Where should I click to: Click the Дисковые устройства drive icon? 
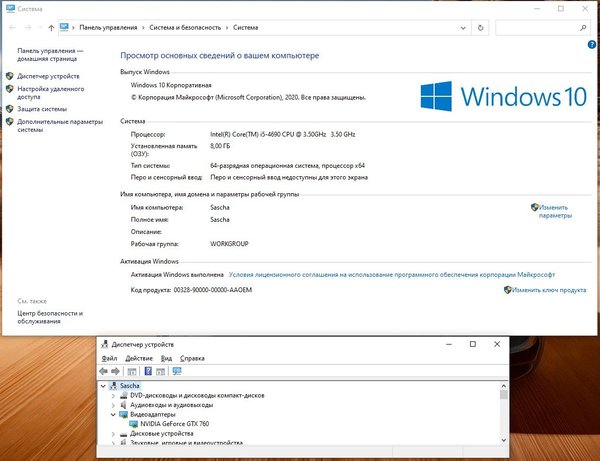123,434
